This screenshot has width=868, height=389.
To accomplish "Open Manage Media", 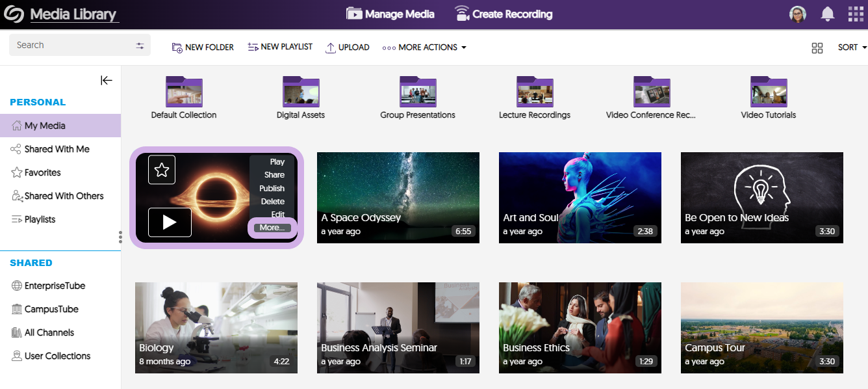I will (x=390, y=14).
